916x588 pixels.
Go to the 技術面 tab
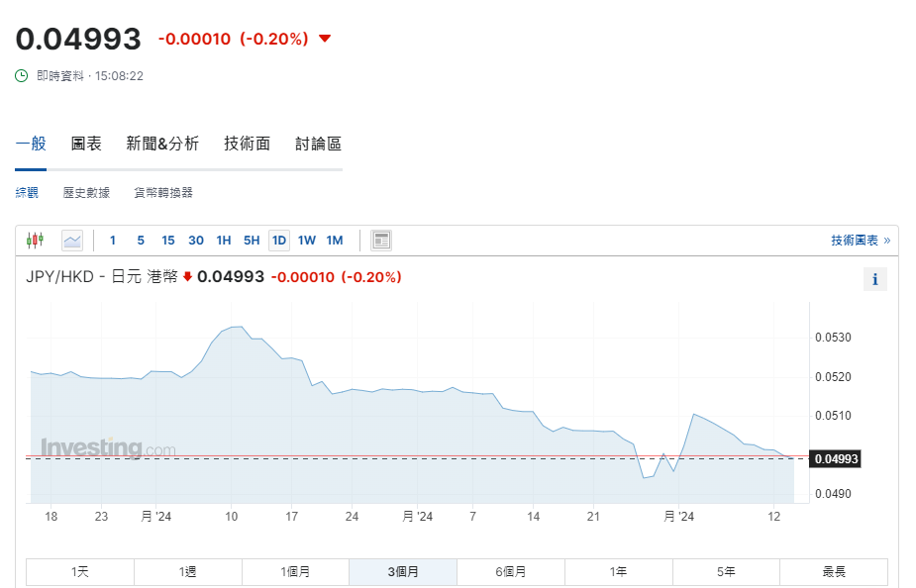(247, 144)
